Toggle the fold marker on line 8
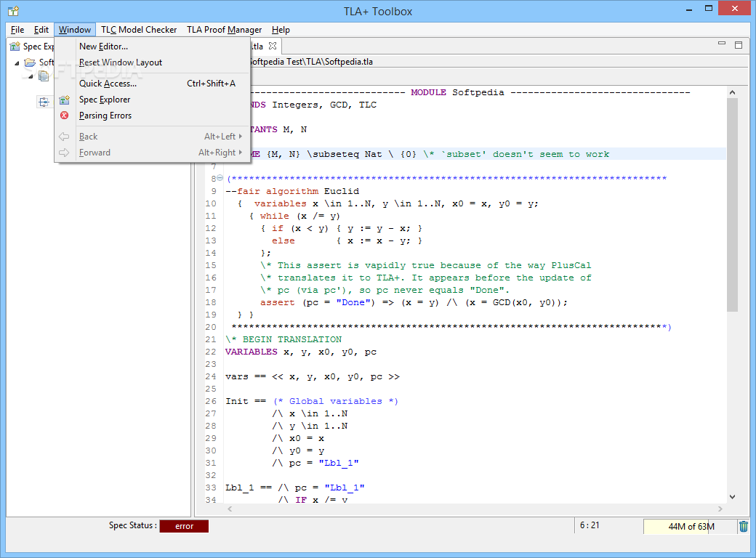This screenshot has width=756, height=558. 220,178
